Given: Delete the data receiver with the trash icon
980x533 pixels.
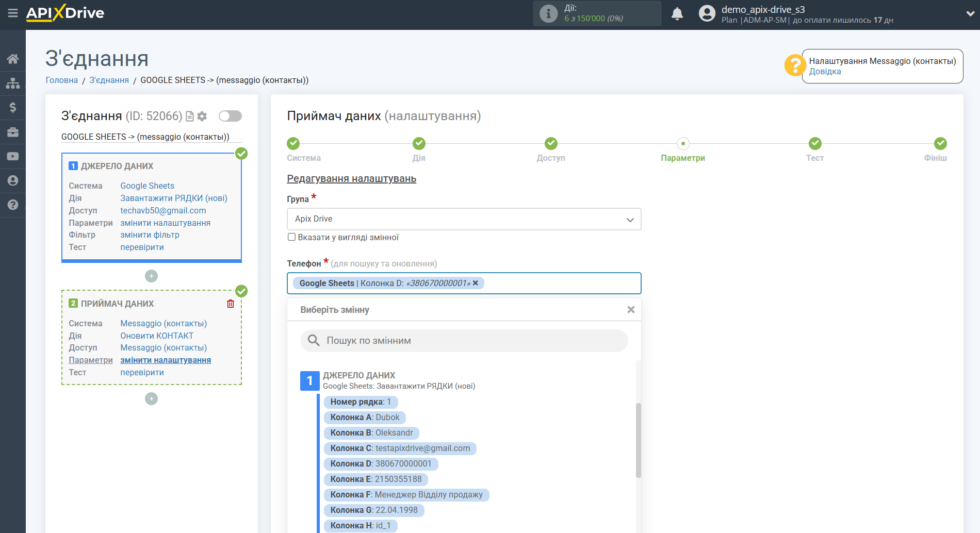Looking at the screenshot, I should click(x=231, y=304).
